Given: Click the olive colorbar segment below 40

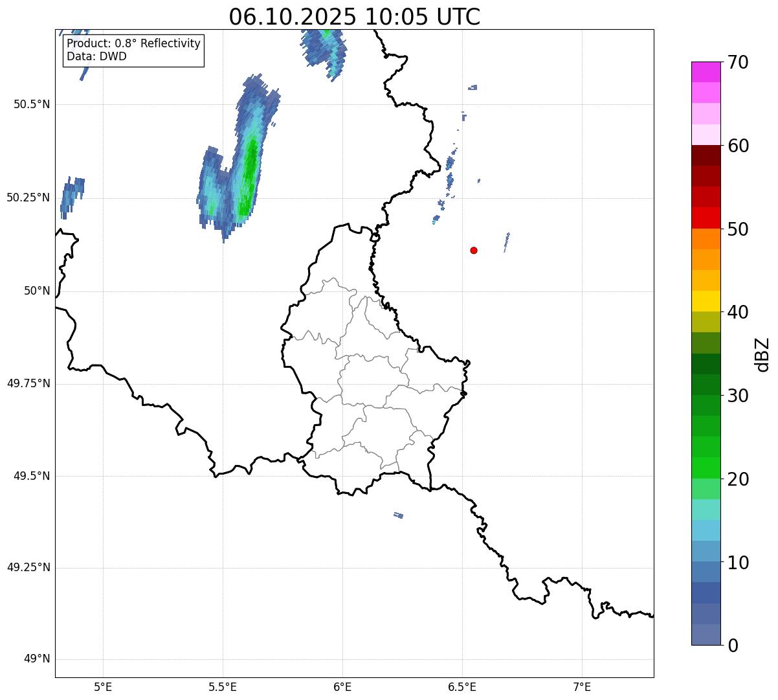Looking at the screenshot, I should pos(706,322).
